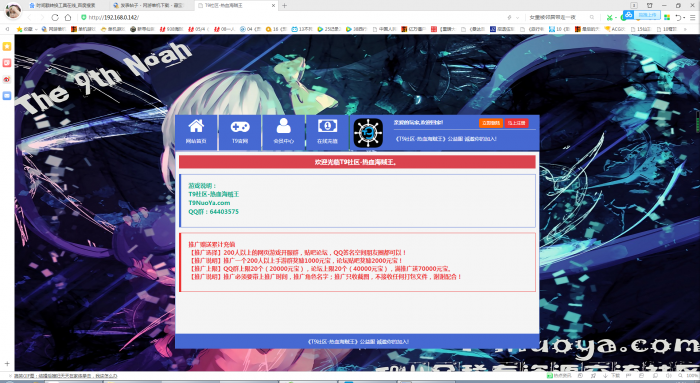Viewport: 700px width, 383px height.
Task: Switch to the second browser tab
Action: pos(152,5)
